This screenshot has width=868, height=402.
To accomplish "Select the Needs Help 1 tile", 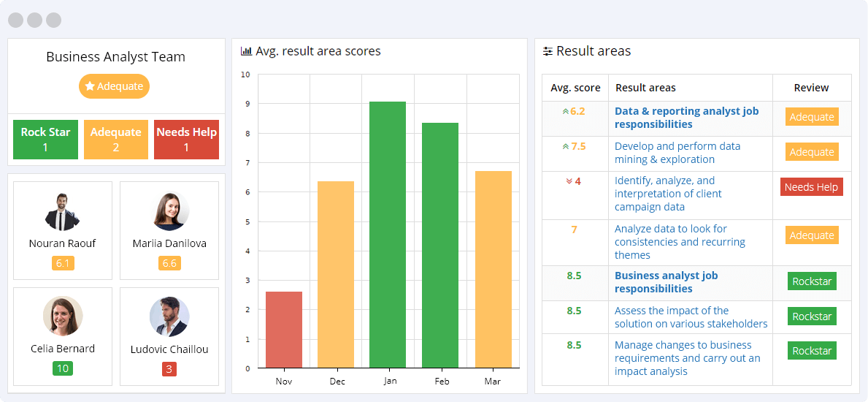I will click(x=187, y=140).
